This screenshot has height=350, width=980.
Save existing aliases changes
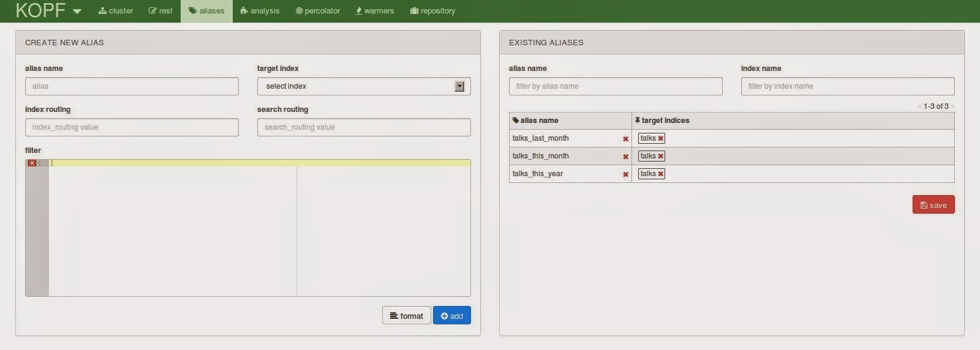point(933,205)
